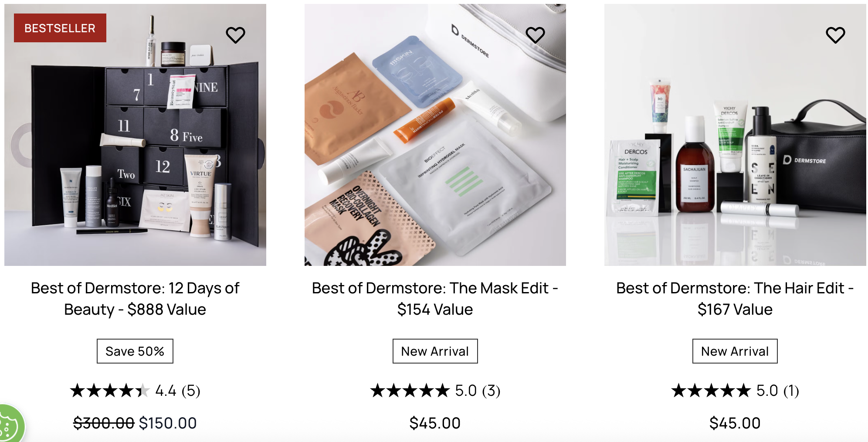Toggle wishlist heart on Mask Edit product
The width and height of the screenshot is (868, 442).
click(535, 35)
